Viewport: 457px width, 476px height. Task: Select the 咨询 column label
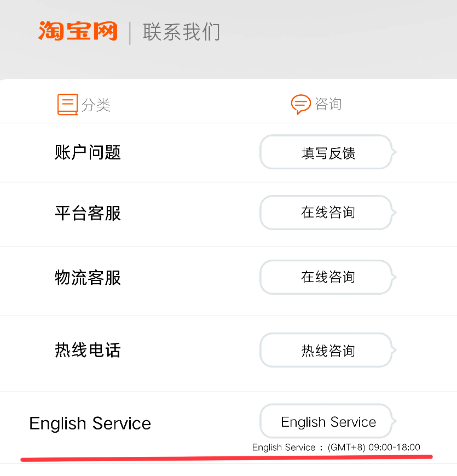(x=328, y=104)
